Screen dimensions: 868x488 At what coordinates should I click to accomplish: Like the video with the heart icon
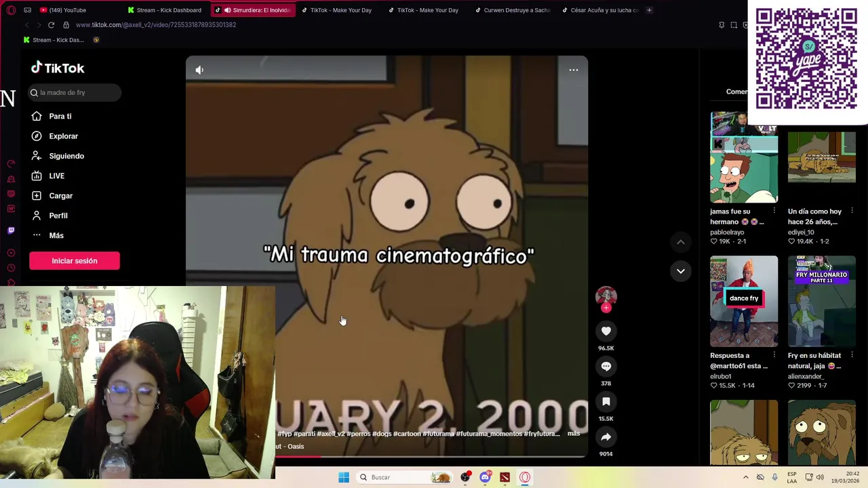click(606, 331)
